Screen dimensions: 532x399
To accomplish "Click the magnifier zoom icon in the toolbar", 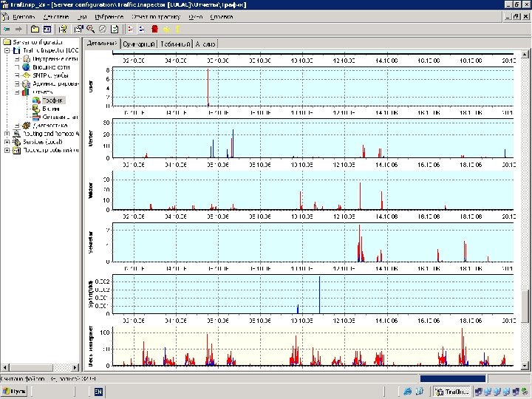I will coord(90,30).
